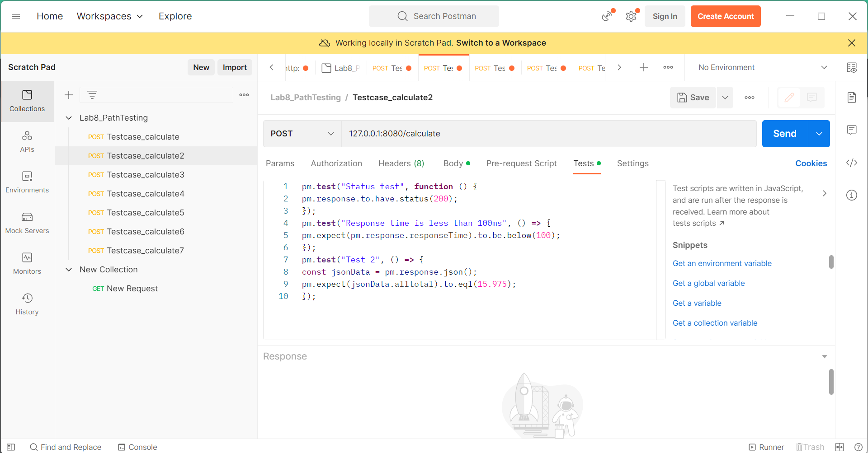Click the Send button
Screen dimensions: 868x453
point(784,134)
